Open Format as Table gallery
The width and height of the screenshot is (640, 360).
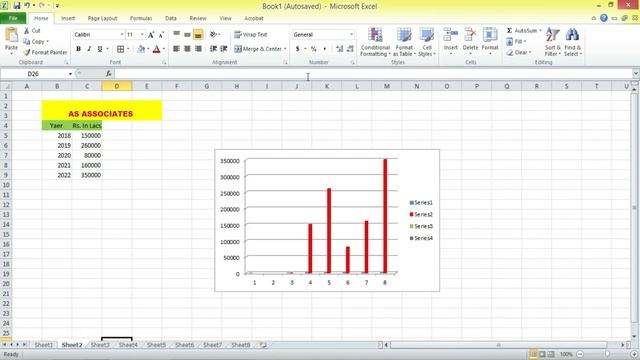pos(404,42)
